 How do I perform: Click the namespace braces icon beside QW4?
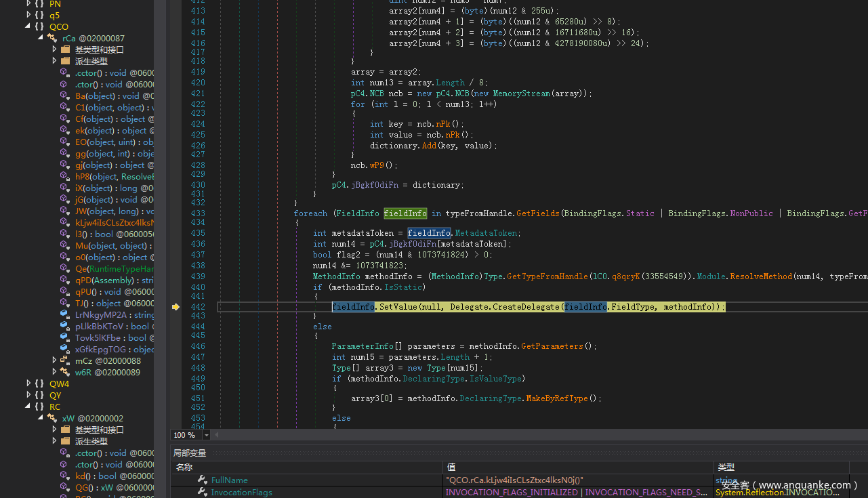[39, 384]
